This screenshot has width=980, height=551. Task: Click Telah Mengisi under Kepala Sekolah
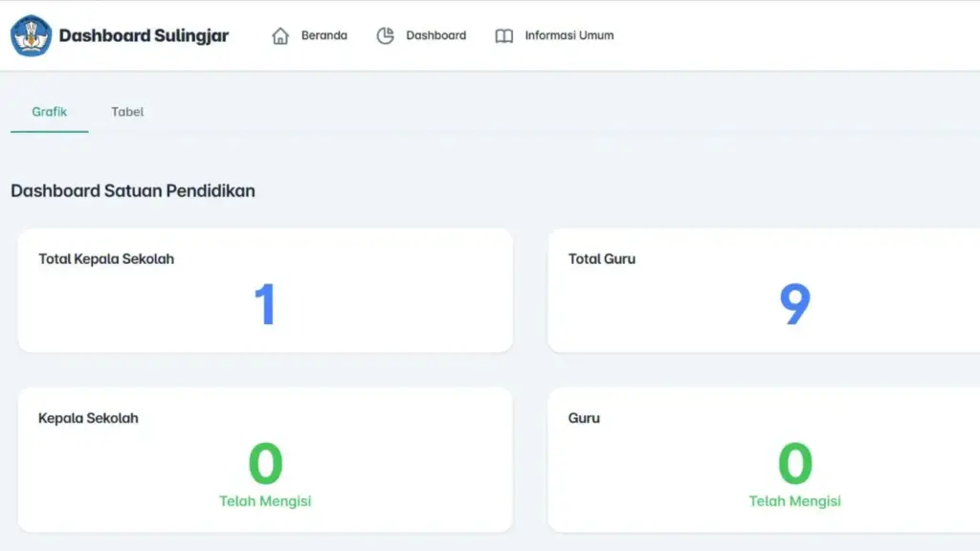coord(265,501)
